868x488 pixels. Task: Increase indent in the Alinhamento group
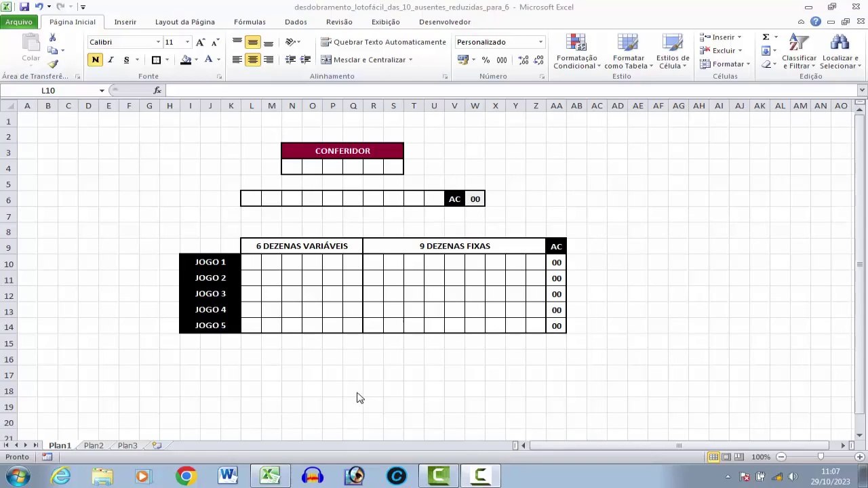coord(305,60)
